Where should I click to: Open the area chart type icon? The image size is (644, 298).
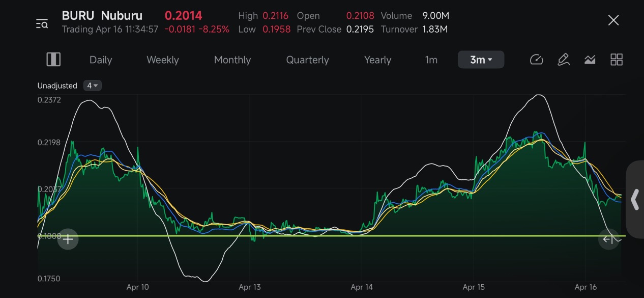[x=590, y=60]
